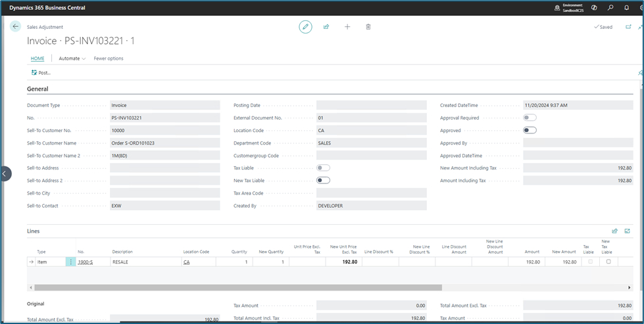This screenshot has width=644, height=324.
Task: Click the Posting Date field
Action: point(372,105)
